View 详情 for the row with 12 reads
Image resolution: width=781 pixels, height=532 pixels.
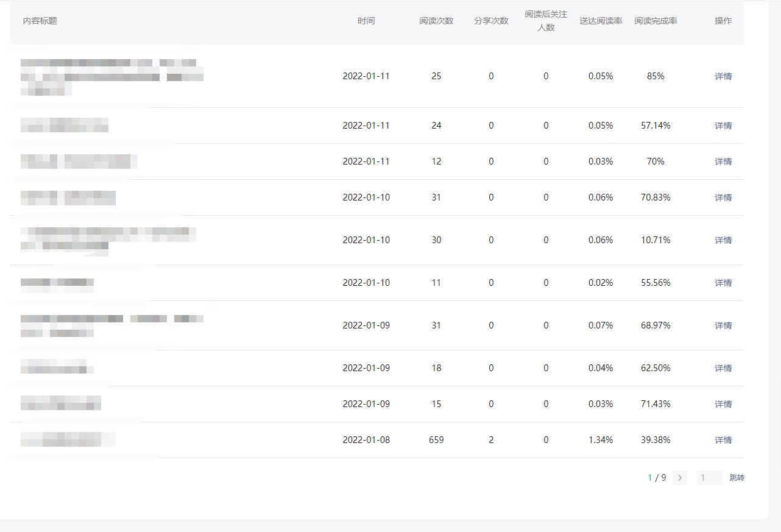(x=723, y=161)
